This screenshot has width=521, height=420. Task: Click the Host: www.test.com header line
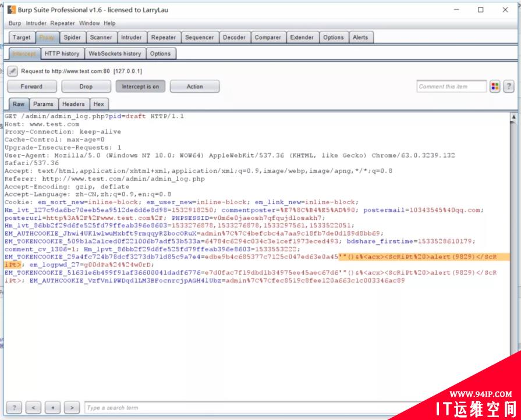(42, 124)
